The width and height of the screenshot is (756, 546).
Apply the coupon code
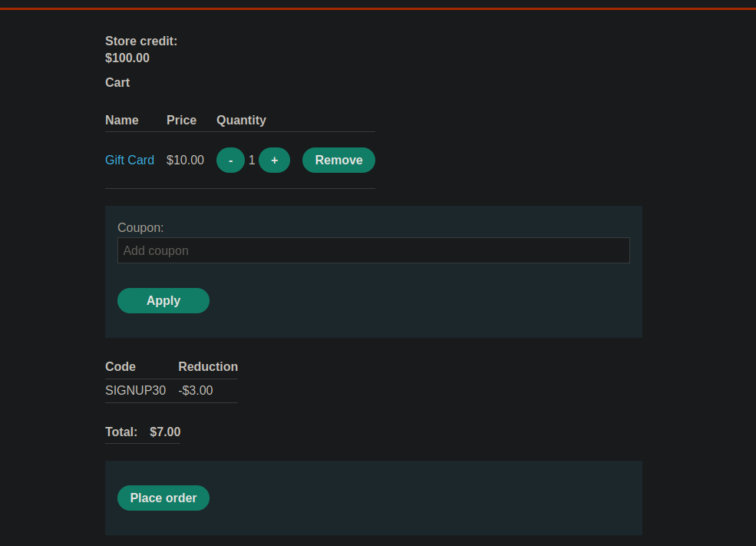[163, 301]
